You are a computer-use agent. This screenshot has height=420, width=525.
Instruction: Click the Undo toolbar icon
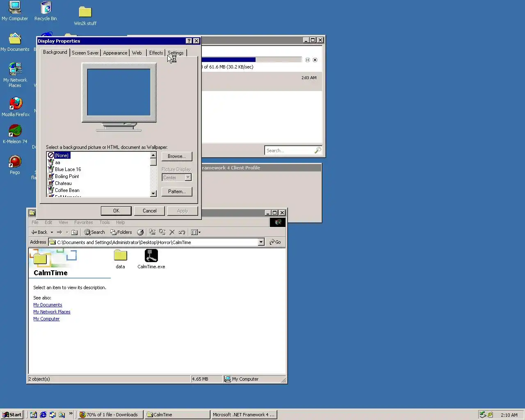(x=182, y=232)
